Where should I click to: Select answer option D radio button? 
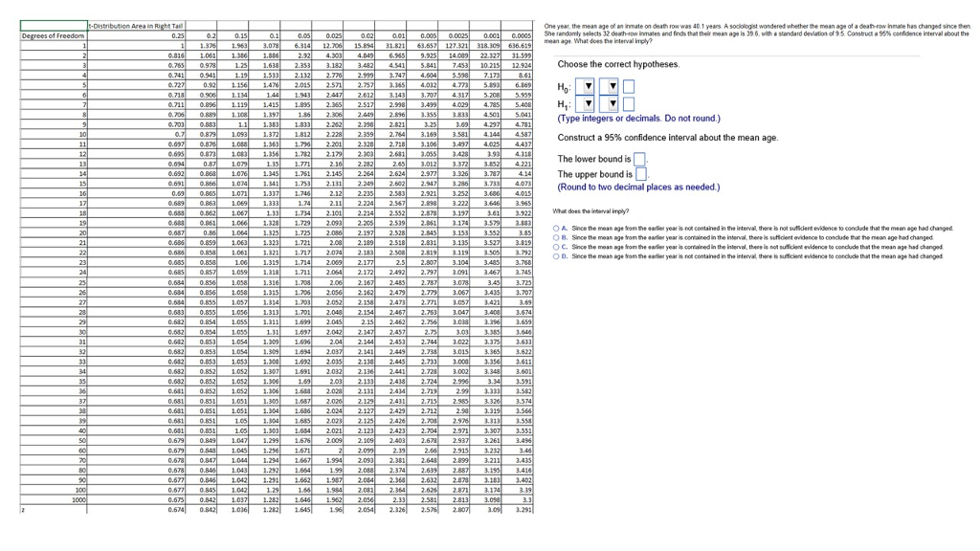point(556,256)
